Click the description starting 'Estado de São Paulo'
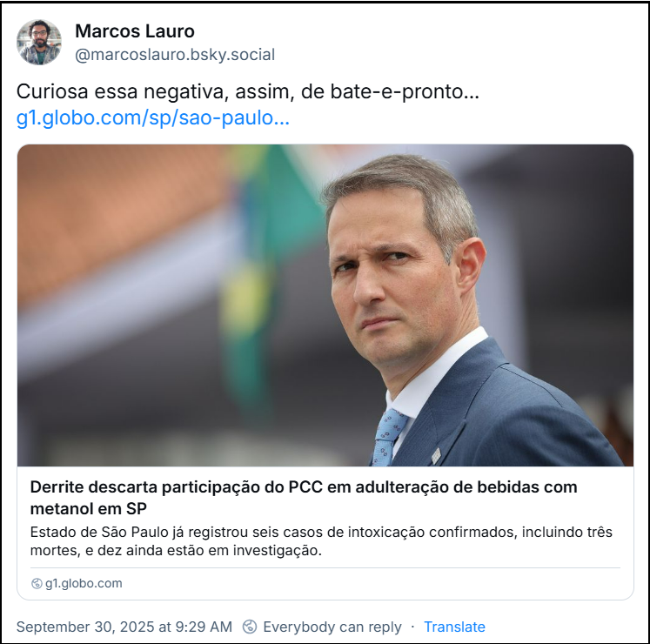The width and height of the screenshot is (650, 644). [321, 541]
